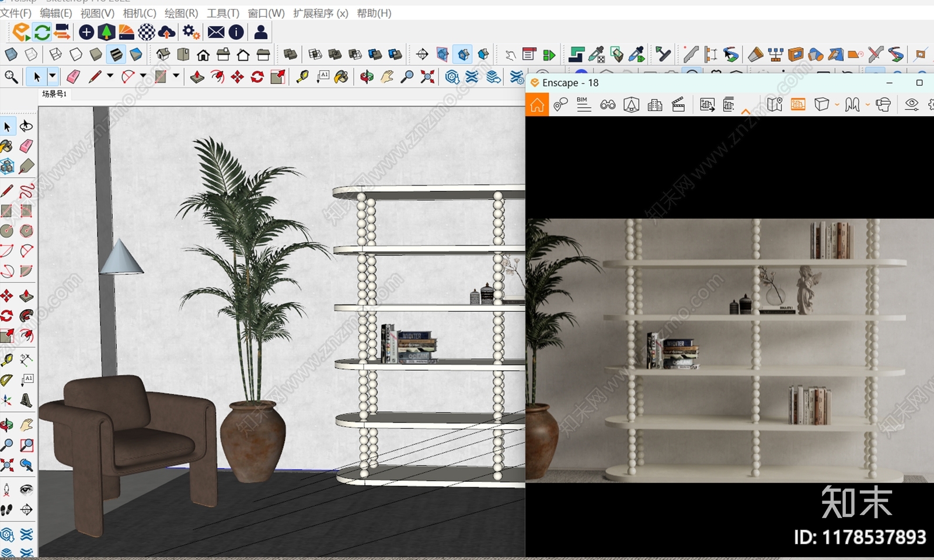
Task: Expand the Select tool dropdown arrow
Action: click(53, 76)
